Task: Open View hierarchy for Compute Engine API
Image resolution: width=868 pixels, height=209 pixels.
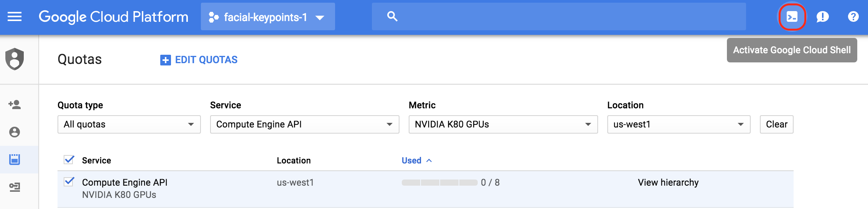Action: 668,183
